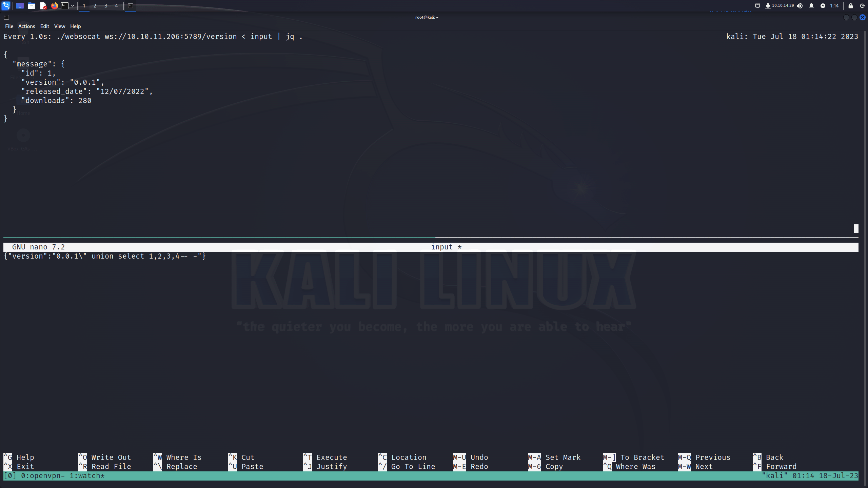
Task: Click the ^\ Replace shortcut
Action: click(175, 467)
